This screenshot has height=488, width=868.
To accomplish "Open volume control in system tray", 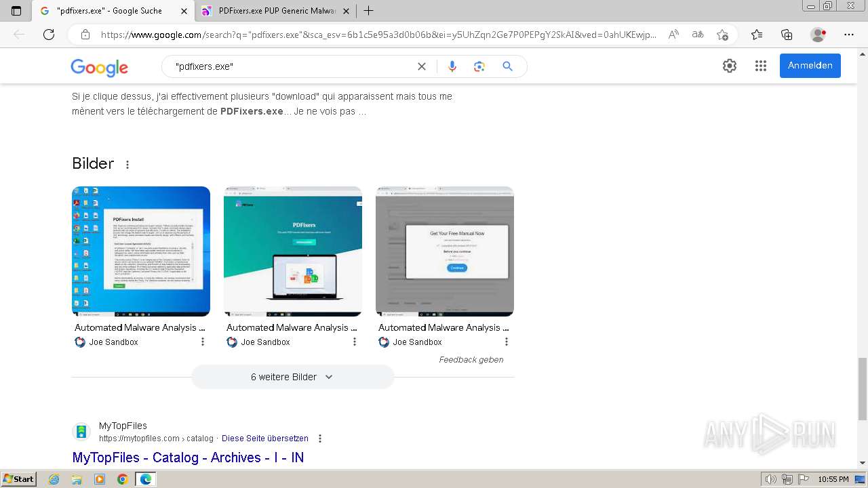I will pos(770,479).
